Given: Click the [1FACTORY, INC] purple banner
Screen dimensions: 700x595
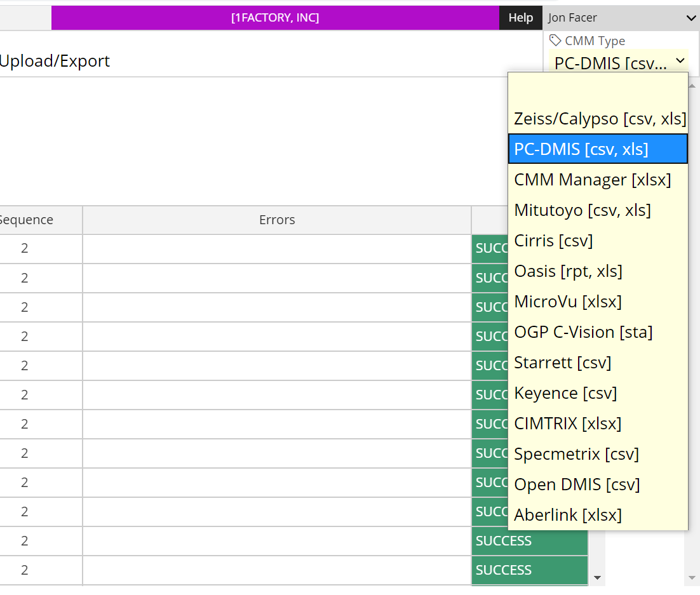Looking at the screenshot, I should (x=275, y=18).
